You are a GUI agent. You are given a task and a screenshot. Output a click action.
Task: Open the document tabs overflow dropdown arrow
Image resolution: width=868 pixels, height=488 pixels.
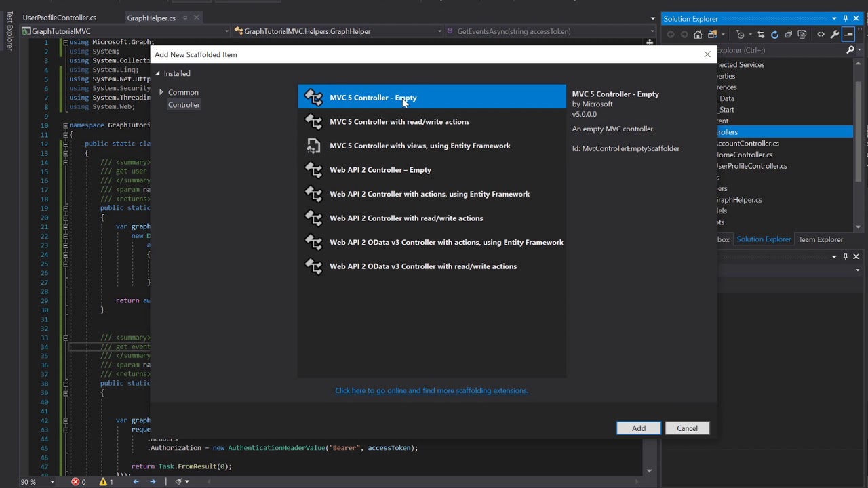(652, 18)
